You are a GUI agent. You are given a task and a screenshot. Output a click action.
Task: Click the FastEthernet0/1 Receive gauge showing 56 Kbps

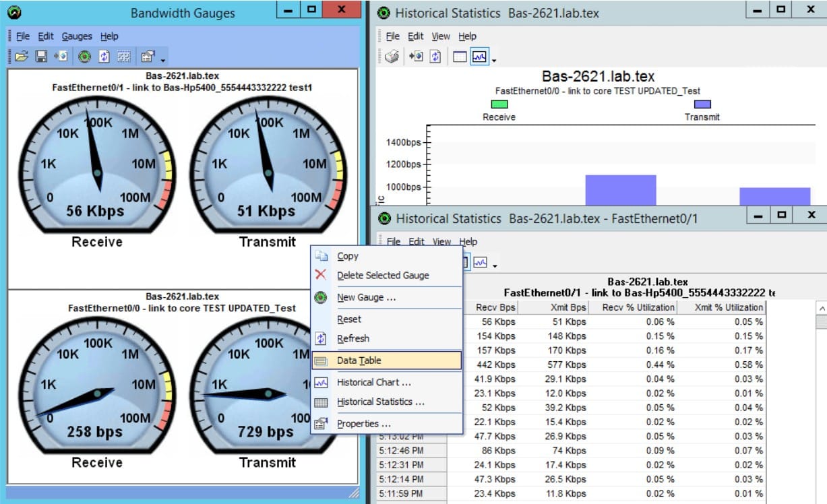tap(97, 164)
